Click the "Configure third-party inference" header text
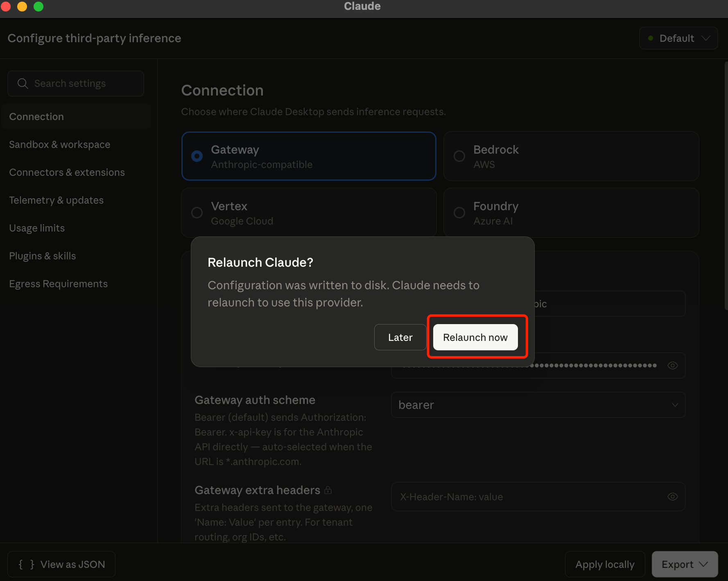Viewport: 728px width, 581px height. 94,38
